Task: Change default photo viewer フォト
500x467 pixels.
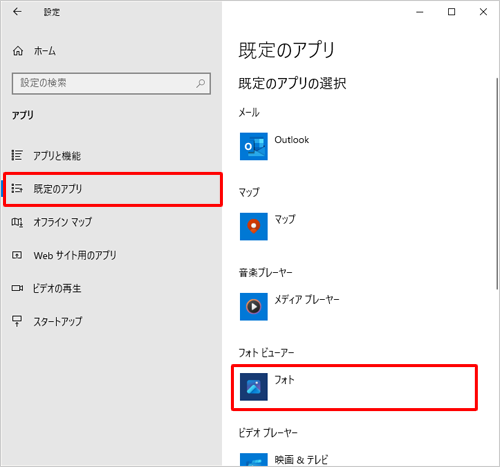Action: pos(284,380)
